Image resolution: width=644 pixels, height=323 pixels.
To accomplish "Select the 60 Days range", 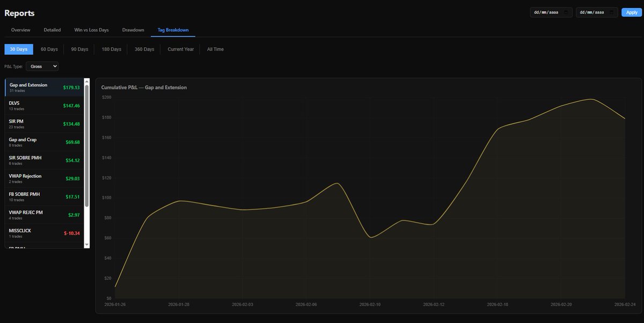I will pyautogui.click(x=49, y=49).
